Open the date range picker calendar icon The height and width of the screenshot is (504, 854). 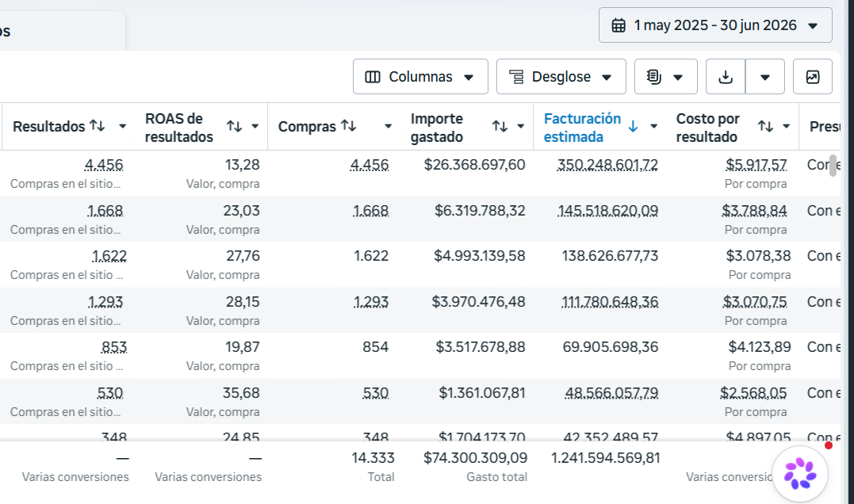[x=618, y=25]
